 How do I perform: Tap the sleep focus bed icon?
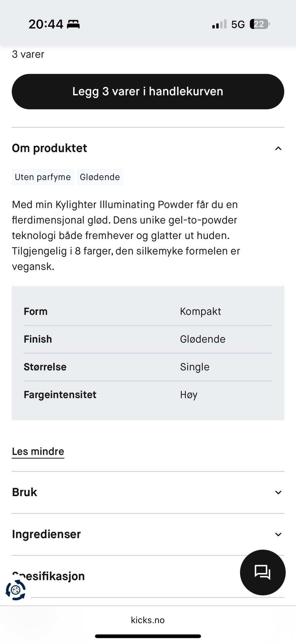pyautogui.click(x=73, y=24)
